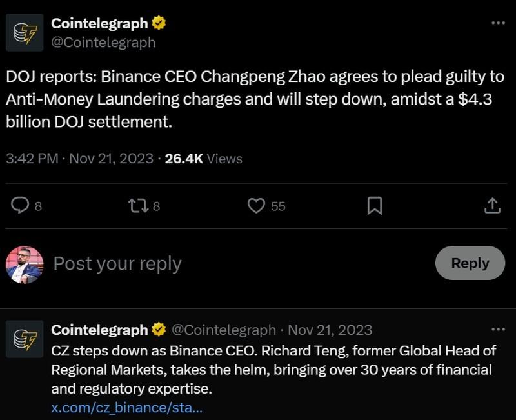Open your own profile avatar beside the reply box

click(x=24, y=263)
